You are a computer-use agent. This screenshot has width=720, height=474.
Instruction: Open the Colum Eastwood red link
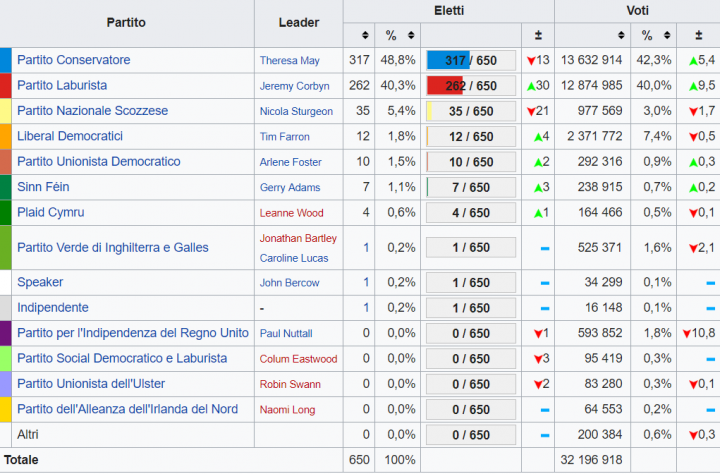pos(298,359)
